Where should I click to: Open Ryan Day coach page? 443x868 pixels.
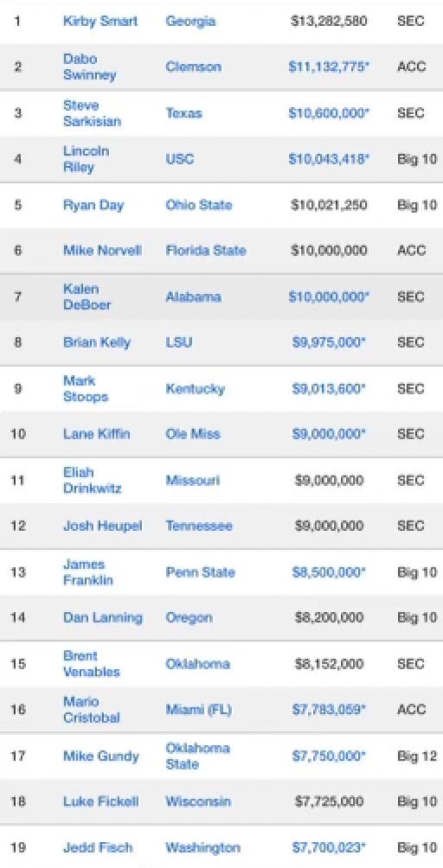[93, 206]
